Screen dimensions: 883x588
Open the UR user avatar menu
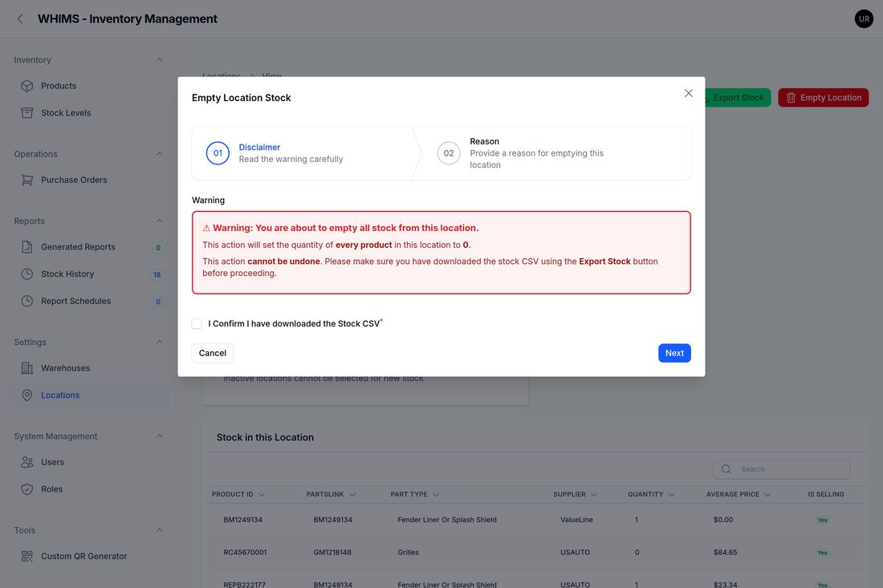point(863,18)
